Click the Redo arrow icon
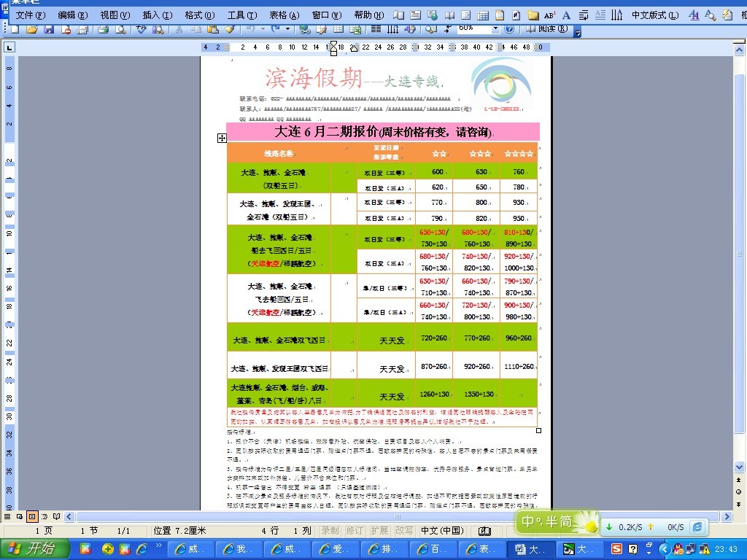The height and width of the screenshot is (560, 747). [275, 29]
